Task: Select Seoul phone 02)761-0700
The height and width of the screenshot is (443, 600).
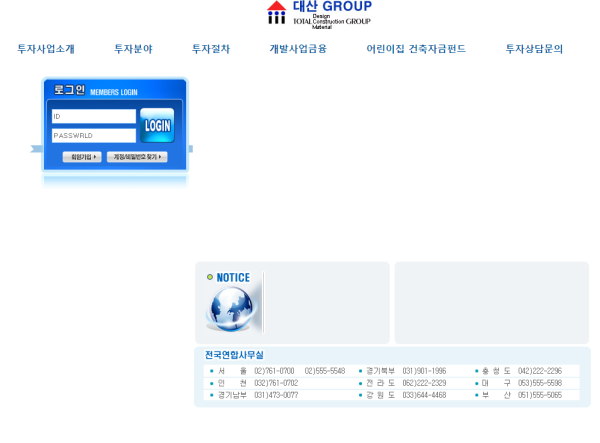Action: [x=274, y=371]
